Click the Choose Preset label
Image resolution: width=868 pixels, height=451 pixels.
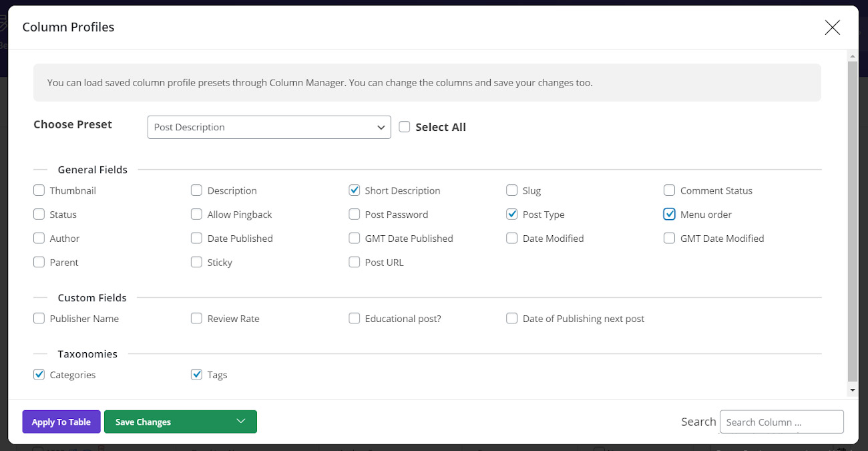coord(73,125)
